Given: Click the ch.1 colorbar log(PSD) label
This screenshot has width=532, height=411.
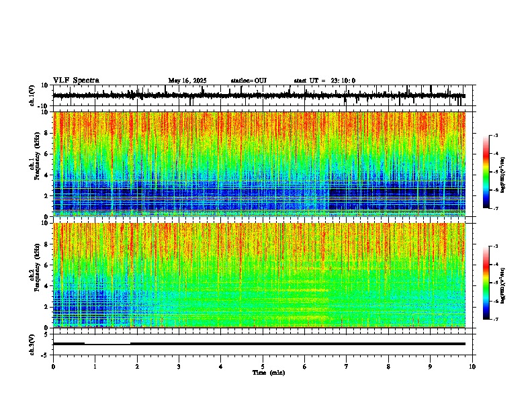Looking at the screenshot, I should tap(503, 175).
